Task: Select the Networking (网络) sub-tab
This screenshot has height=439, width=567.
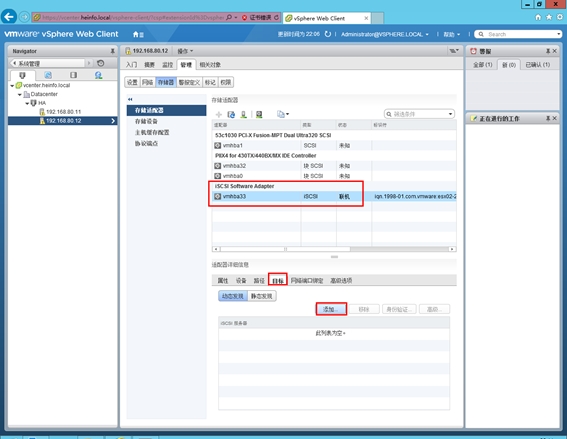Action: pyautogui.click(x=148, y=82)
